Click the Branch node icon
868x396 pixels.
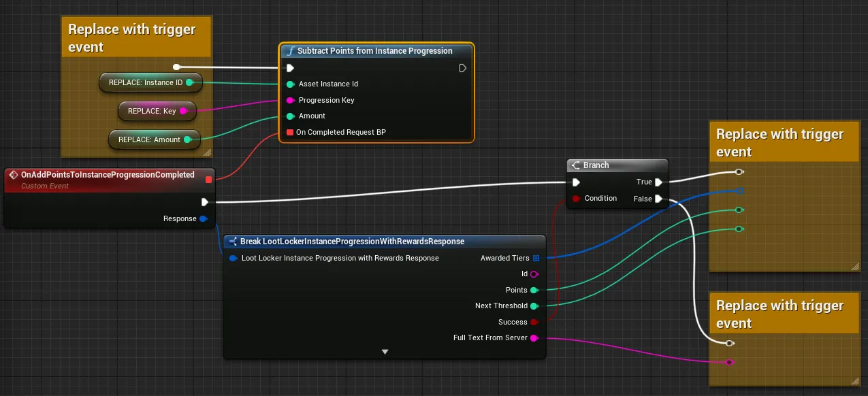[x=576, y=165]
